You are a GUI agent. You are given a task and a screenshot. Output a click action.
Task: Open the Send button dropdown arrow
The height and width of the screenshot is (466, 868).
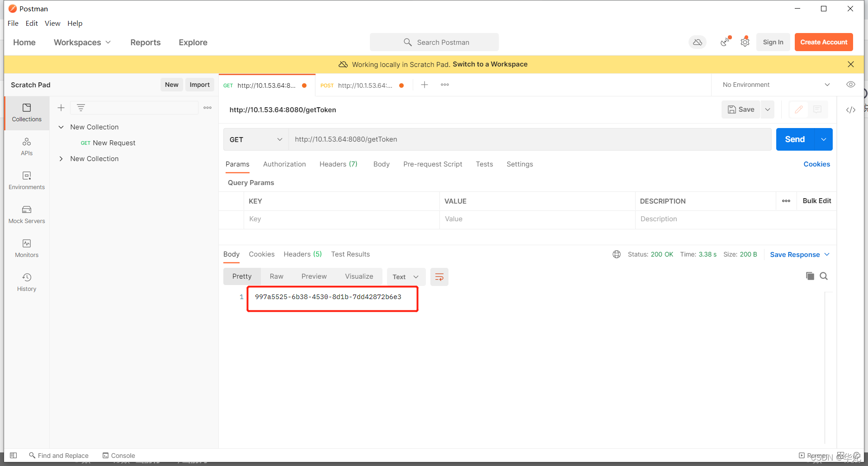[824, 139]
